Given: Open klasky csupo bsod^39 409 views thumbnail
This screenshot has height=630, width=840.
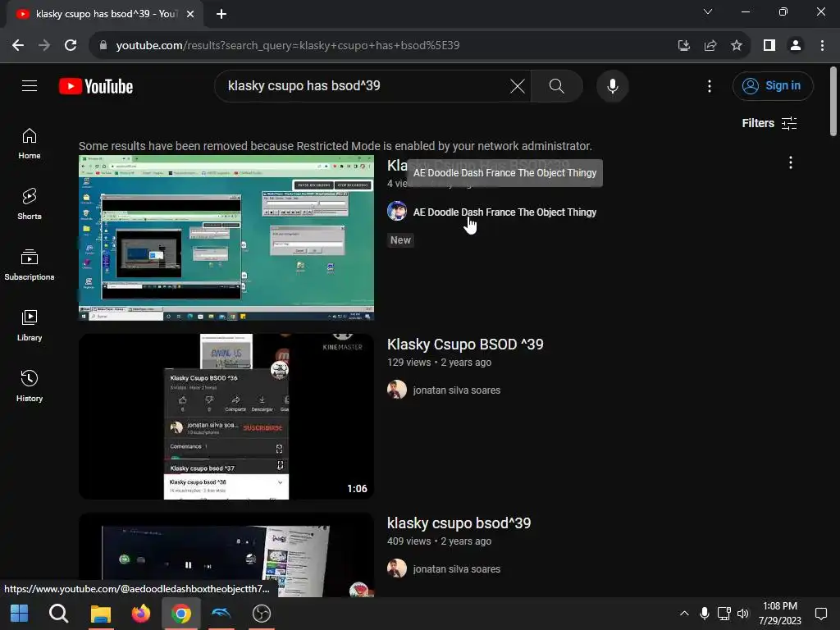Looking at the screenshot, I should pos(226,555).
